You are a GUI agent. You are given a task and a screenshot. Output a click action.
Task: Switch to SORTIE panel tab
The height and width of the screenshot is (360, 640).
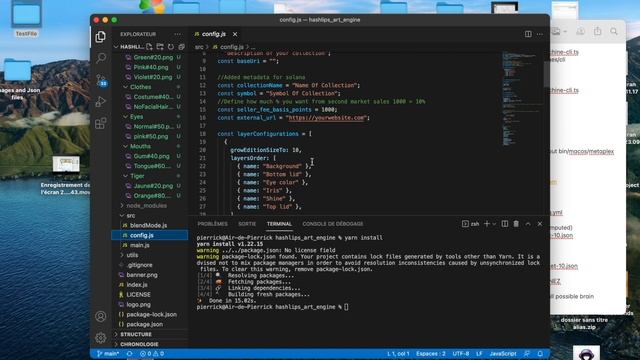click(x=247, y=224)
